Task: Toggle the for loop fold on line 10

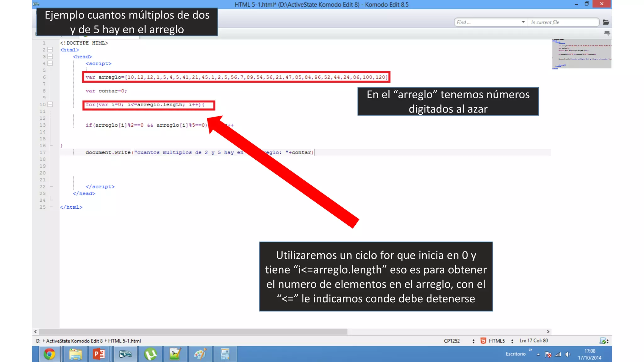Action: click(x=50, y=104)
